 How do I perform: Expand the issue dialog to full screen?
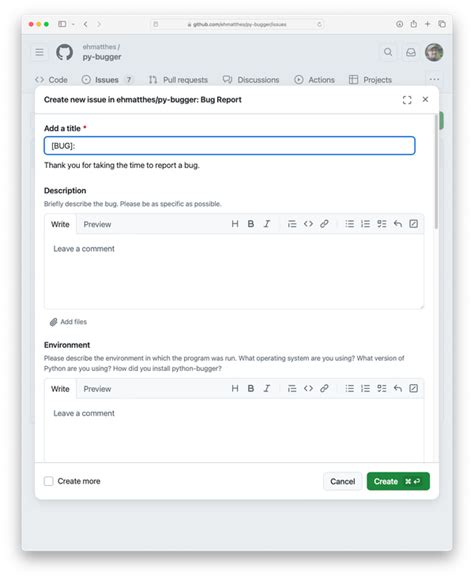407,100
